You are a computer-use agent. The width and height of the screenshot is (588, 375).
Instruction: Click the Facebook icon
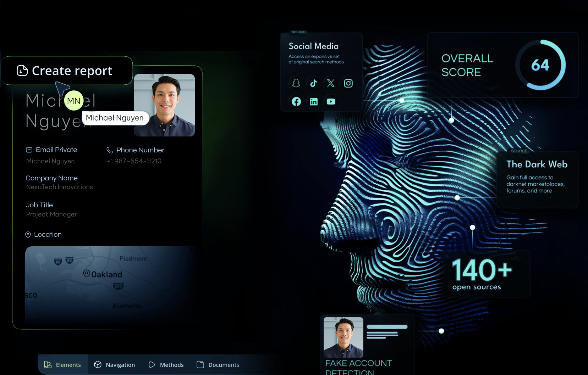click(296, 102)
